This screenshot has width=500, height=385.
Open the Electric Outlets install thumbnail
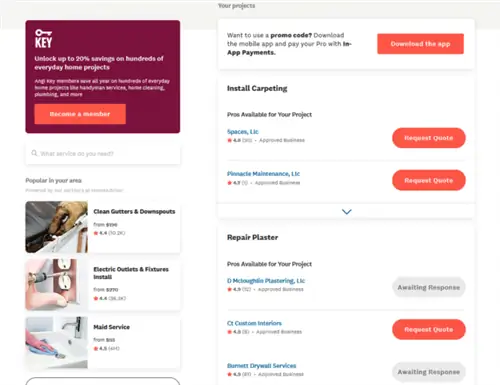pos(57,285)
